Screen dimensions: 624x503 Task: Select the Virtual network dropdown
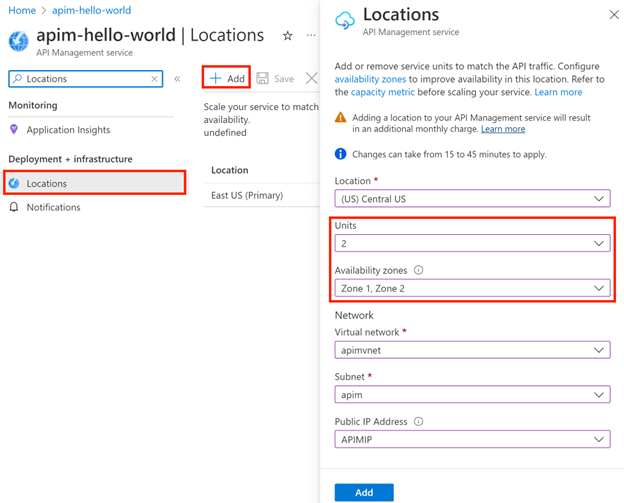[472, 350]
